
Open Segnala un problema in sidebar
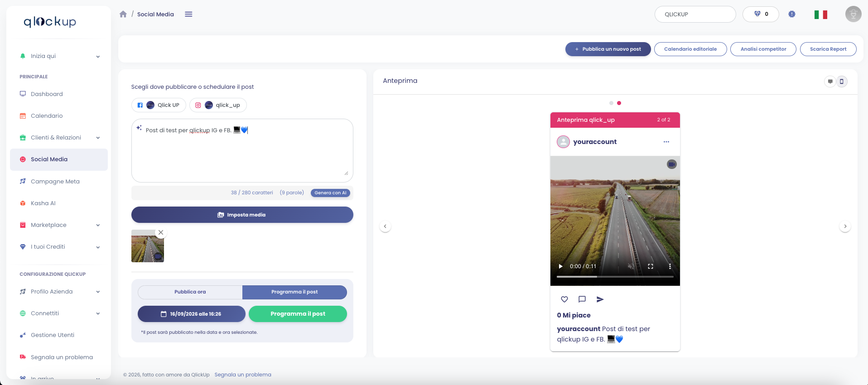click(x=59, y=357)
